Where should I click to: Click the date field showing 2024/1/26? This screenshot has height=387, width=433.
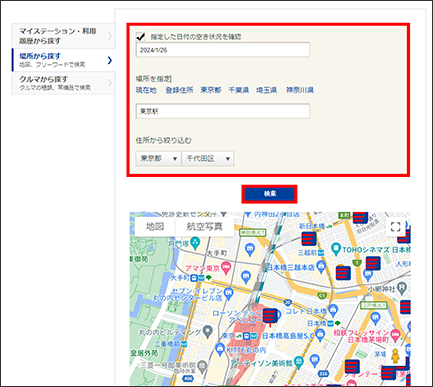(223, 50)
